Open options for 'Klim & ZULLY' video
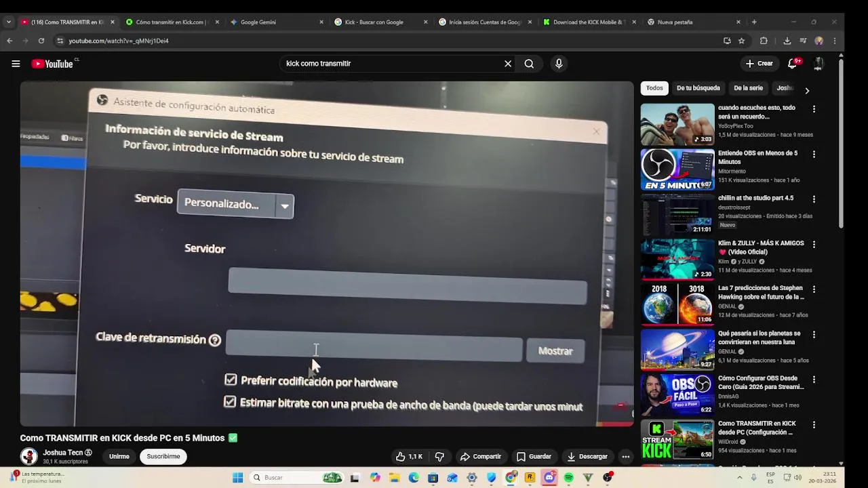 814,244
